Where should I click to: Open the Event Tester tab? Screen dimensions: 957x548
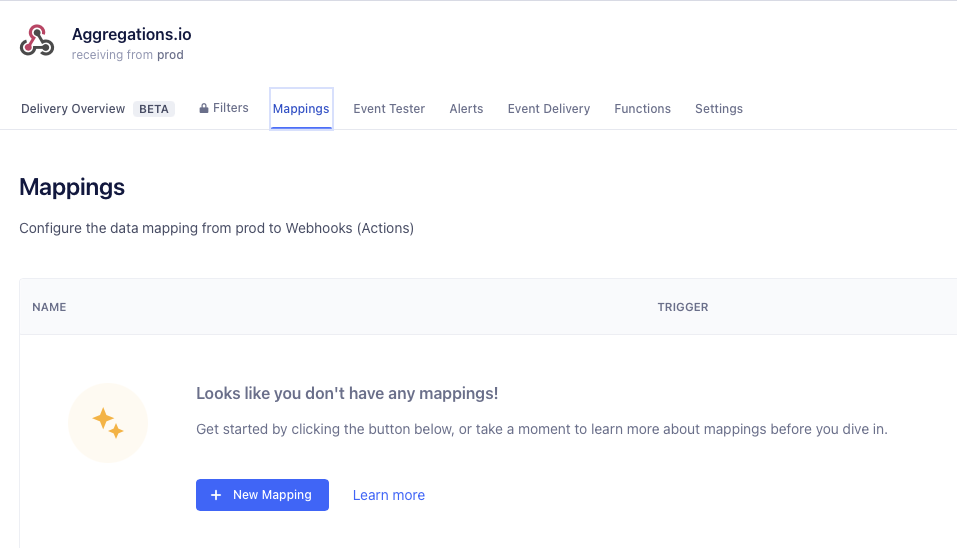coord(389,109)
